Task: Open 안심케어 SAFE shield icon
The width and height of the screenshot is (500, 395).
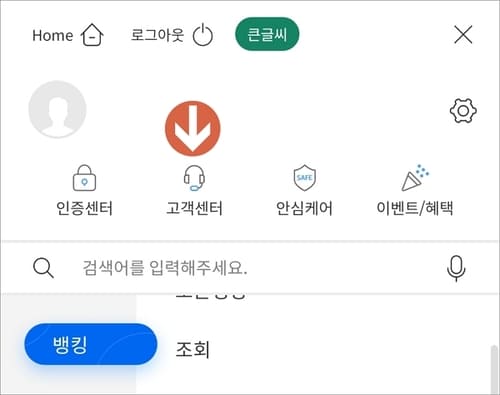Action: tap(304, 178)
